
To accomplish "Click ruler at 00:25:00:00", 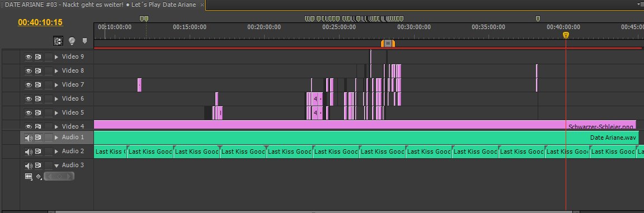I will 339,27.
